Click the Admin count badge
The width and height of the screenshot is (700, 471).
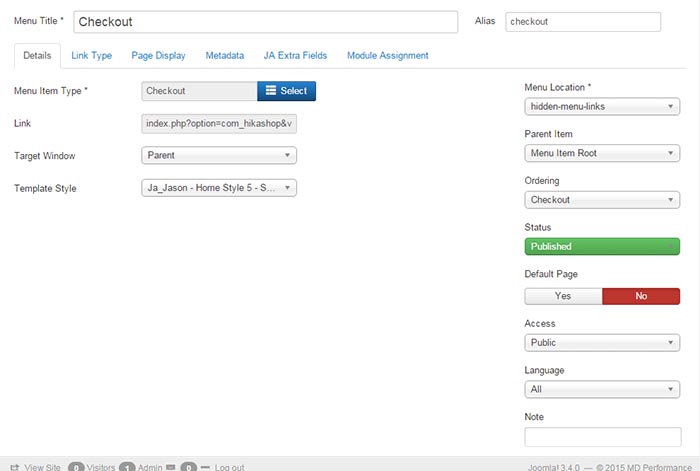pyautogui.click(x=127, y=467)
